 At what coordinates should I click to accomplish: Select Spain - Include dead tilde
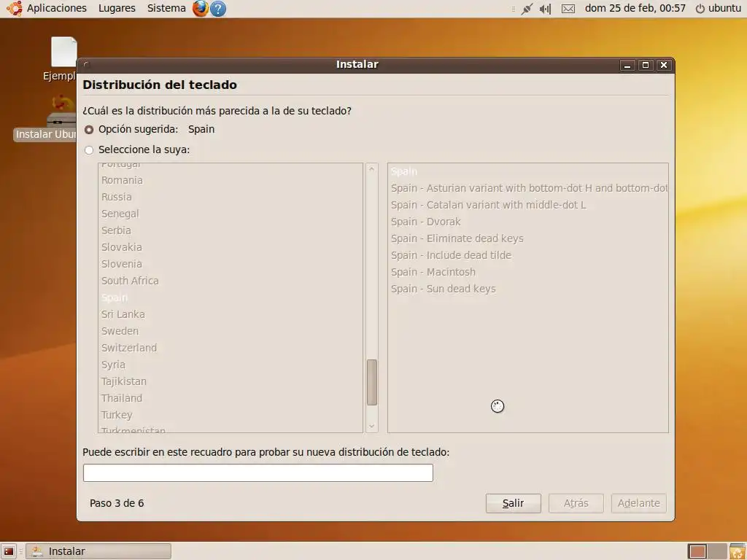[x=528, y=255]
